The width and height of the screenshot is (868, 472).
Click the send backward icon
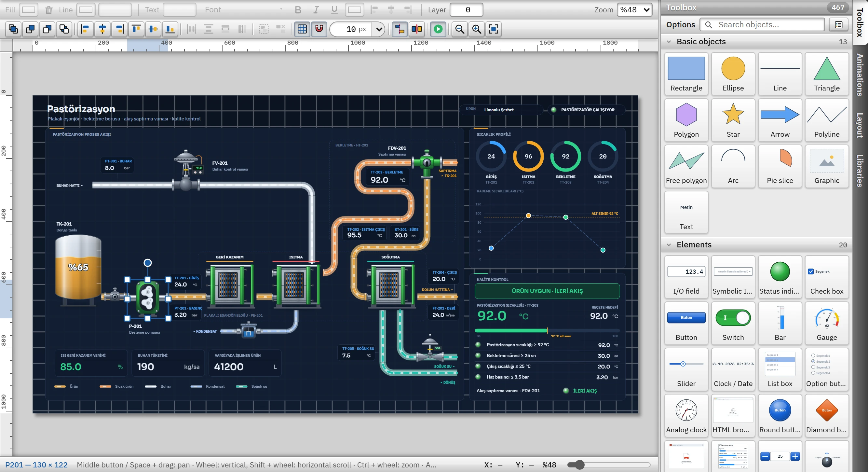click(47, 29)
